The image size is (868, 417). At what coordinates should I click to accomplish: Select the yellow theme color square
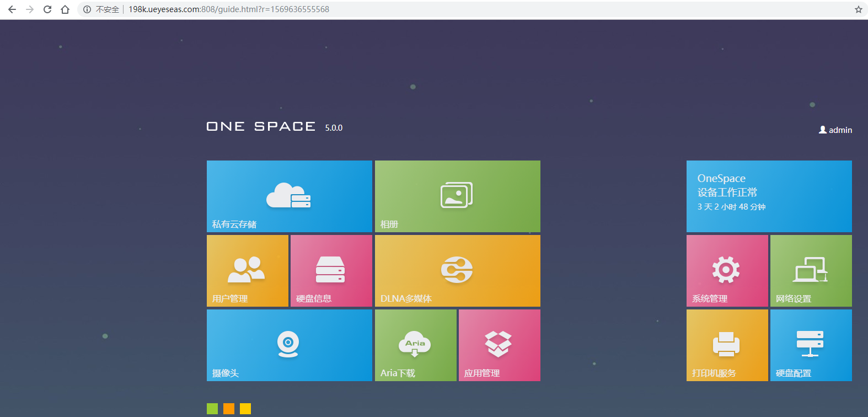[245, 409]
